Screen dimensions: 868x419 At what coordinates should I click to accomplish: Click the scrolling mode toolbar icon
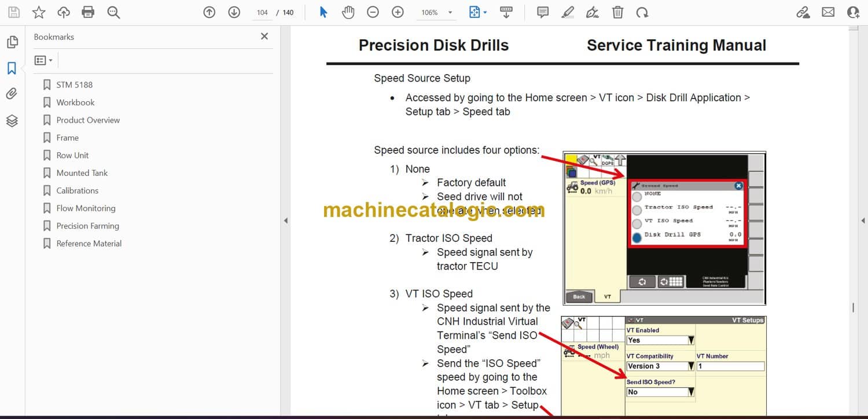coord(506,12)
